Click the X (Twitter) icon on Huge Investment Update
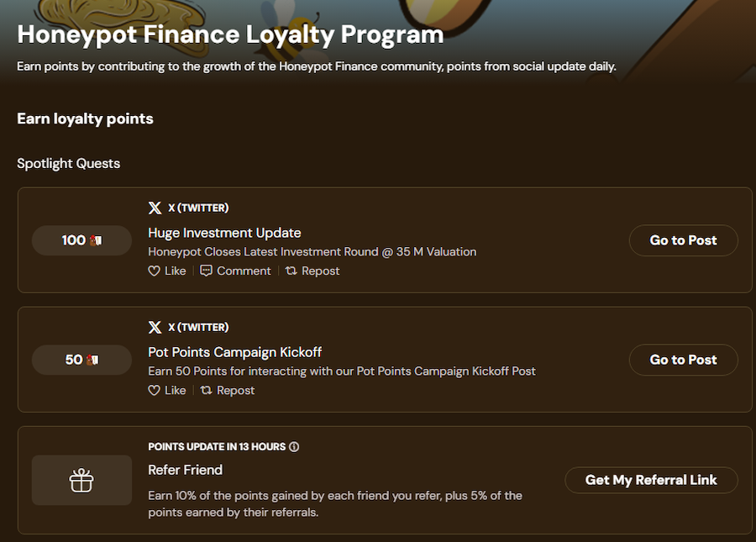The image size is (756, 542). click(155, 208)
